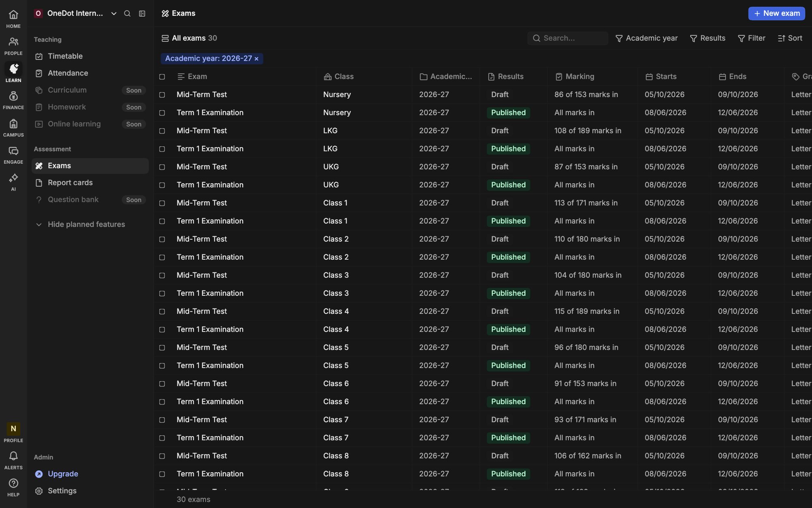The height and width of the screenshot is (508, 812).
Task: Check the LKG Term 1 Examination checkbox
Action: 162,149
